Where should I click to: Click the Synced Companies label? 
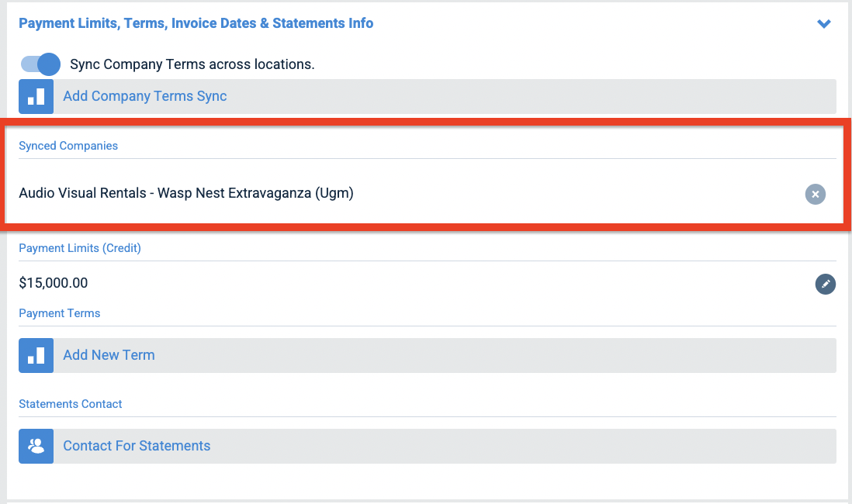tap(68, 146)
